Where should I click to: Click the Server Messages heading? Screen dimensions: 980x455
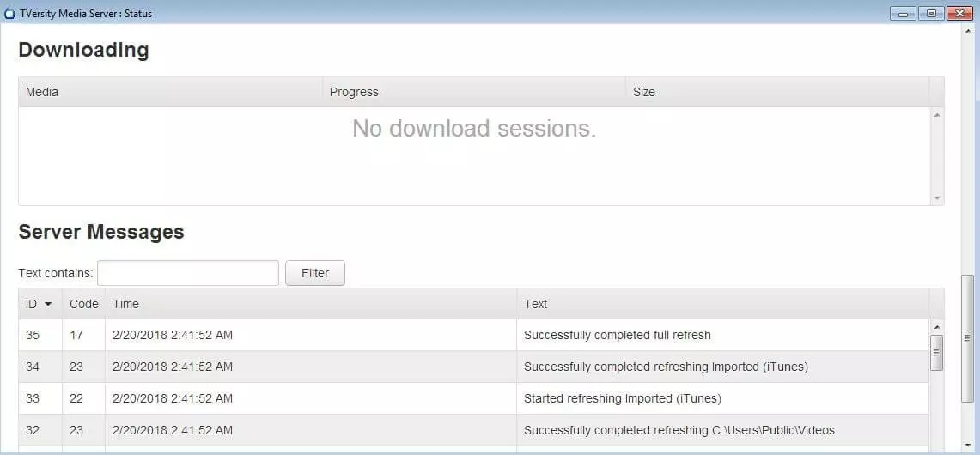(x=101, y=232)
